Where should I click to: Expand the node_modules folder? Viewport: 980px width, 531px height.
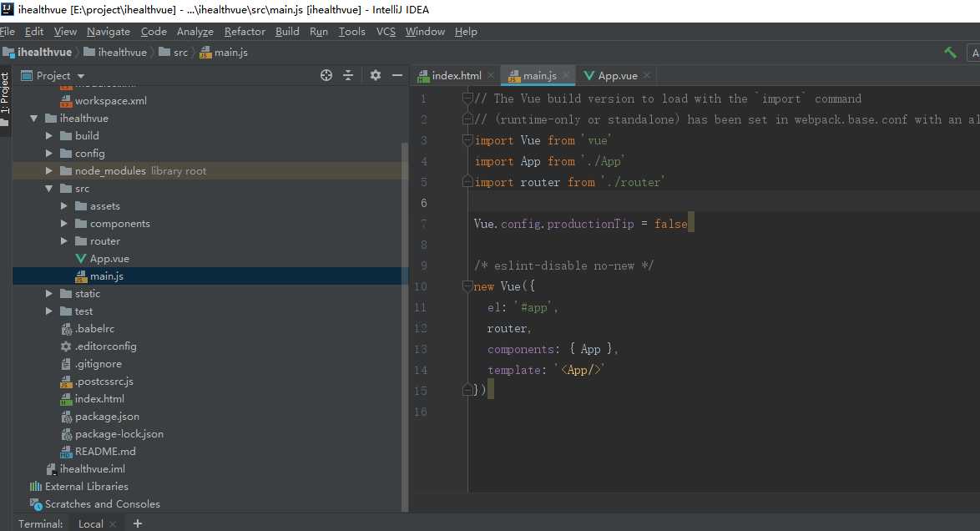pos(48,171)
